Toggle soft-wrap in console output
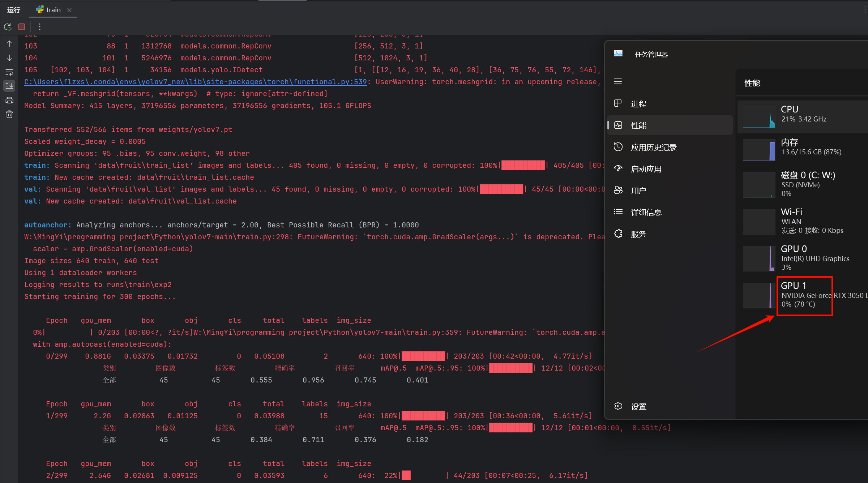Viewport: 868px width, 483px height. 9,72
